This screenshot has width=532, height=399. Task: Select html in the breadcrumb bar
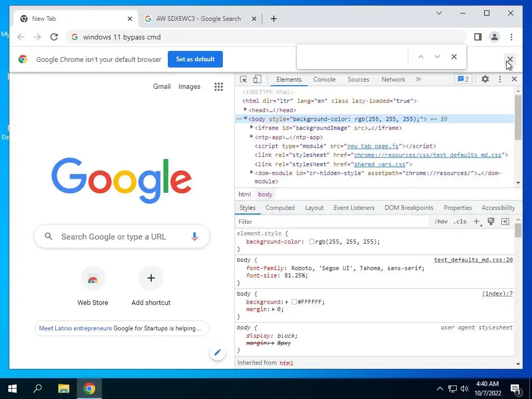pos(244,194)
